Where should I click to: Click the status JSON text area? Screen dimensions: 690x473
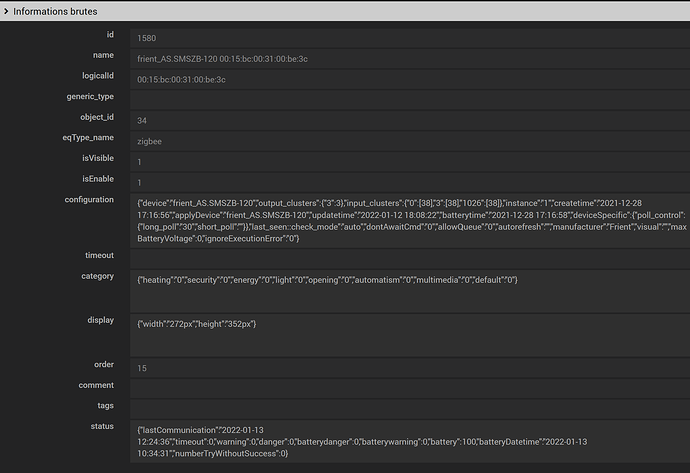click(410, 442)
